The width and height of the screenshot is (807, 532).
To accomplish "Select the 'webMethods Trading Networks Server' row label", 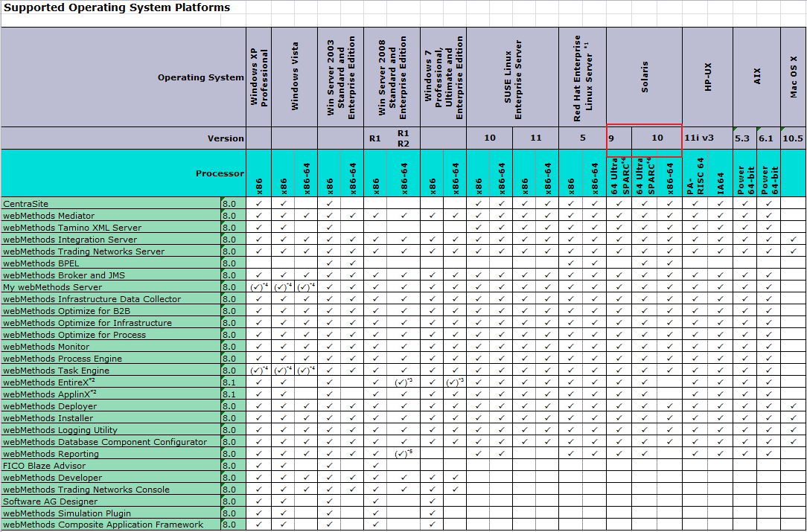I will click(x=111, y=251).
